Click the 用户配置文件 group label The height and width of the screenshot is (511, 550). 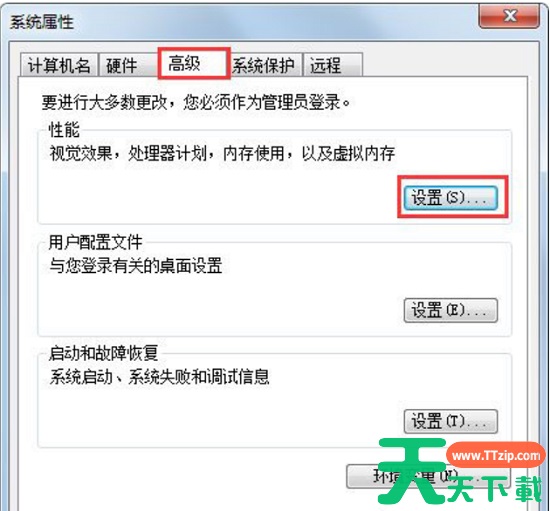pos(95,242)
